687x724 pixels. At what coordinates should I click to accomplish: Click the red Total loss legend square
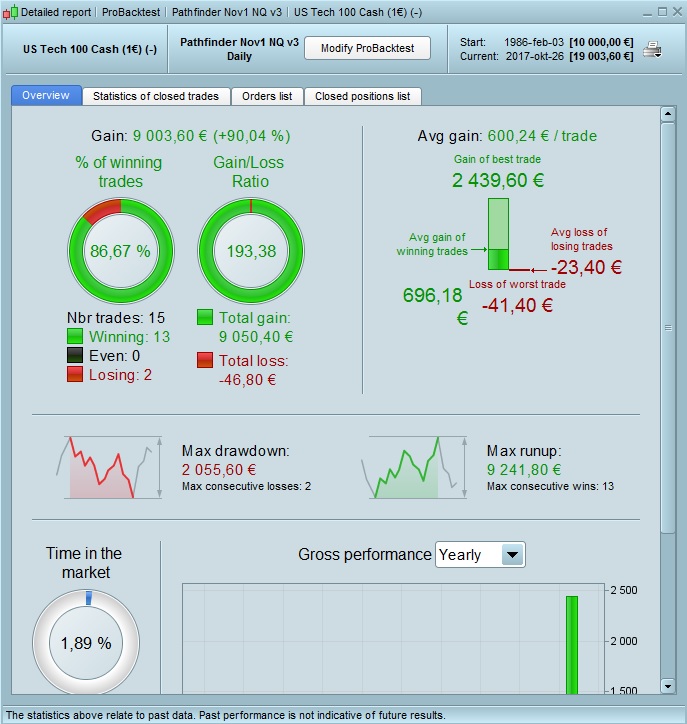click(205, 360)
